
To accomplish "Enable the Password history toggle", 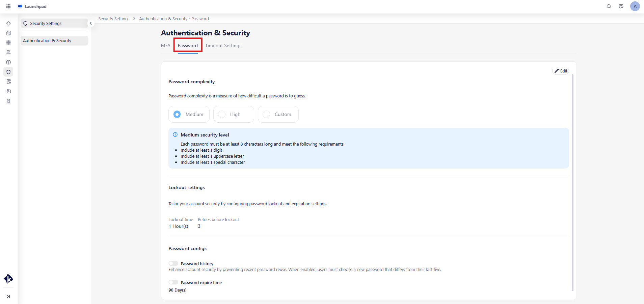I will click(x=173, y=264).
